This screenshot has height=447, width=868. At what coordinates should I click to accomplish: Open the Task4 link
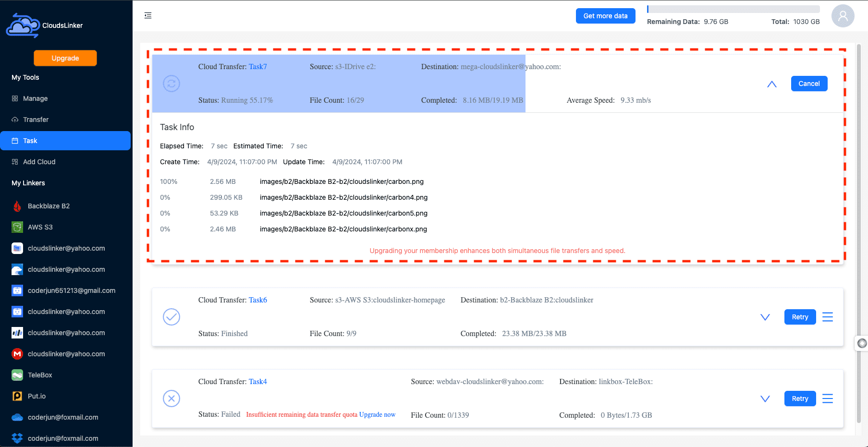pyautogui.click(x=258, y=382)
